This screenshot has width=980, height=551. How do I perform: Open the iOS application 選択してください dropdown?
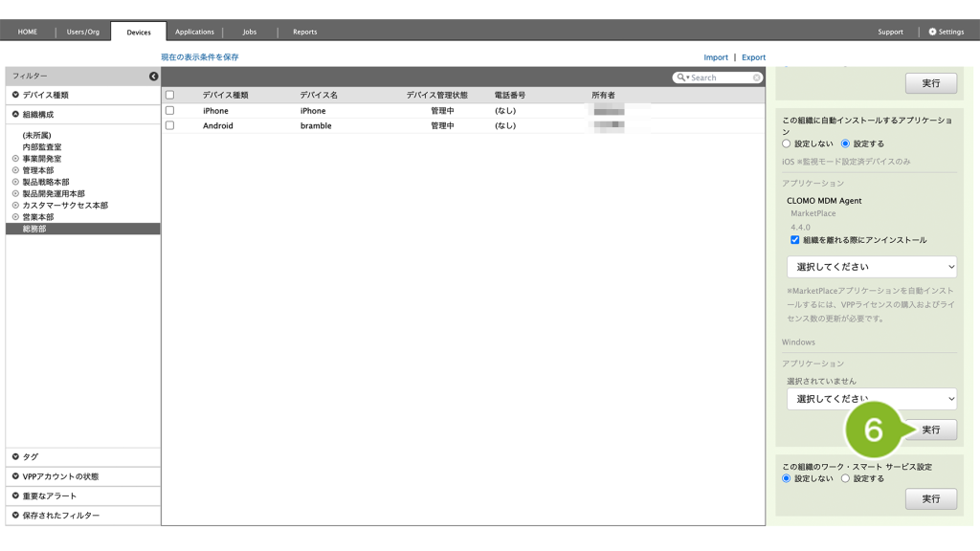871,267
